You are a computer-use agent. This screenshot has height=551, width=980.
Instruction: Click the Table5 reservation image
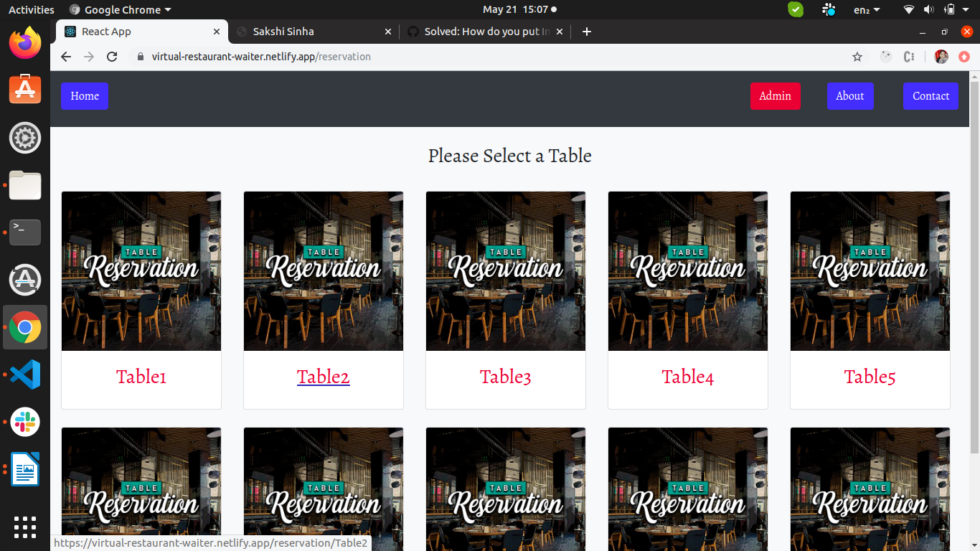click(870, 271)
